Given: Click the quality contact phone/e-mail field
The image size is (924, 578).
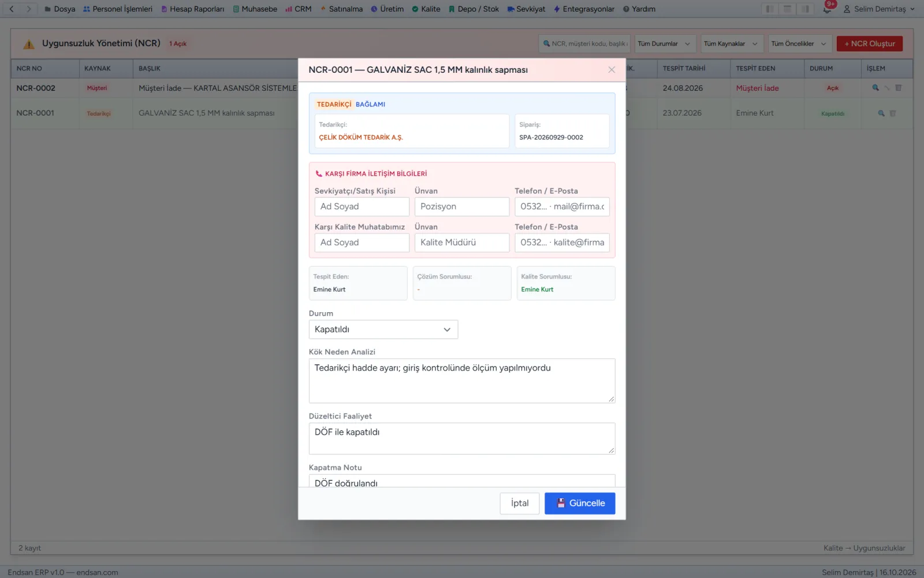Looking at the screenshot, I should 562,243.
